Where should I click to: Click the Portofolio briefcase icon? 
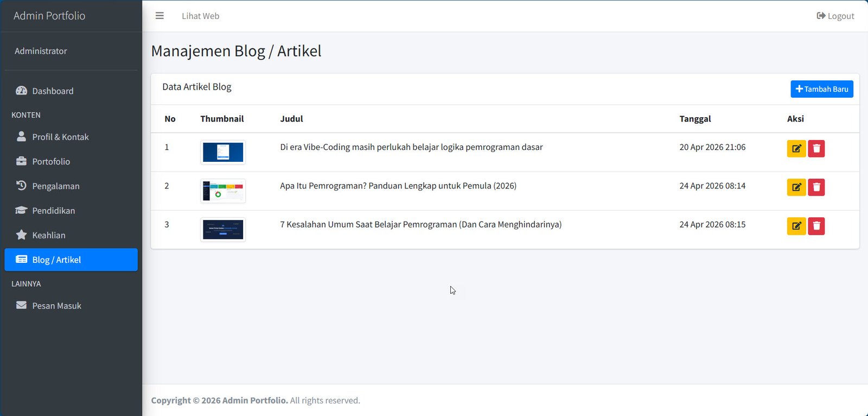[21, 161]
